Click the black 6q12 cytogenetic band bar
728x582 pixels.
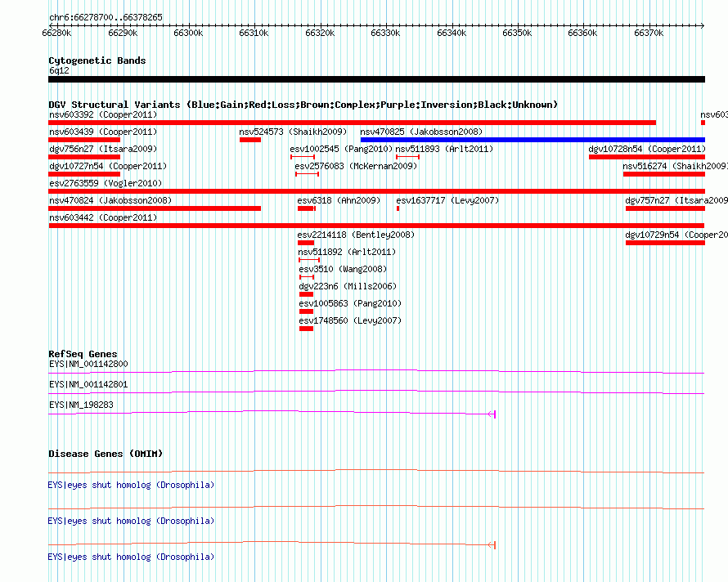click(x=376, y=79)
